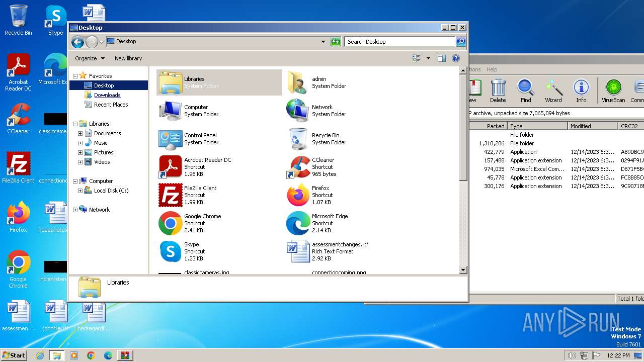Image resolution: width=644 pixels, height=362 pixels.
Task: Click Search Desktop input field
Action: 399,42
